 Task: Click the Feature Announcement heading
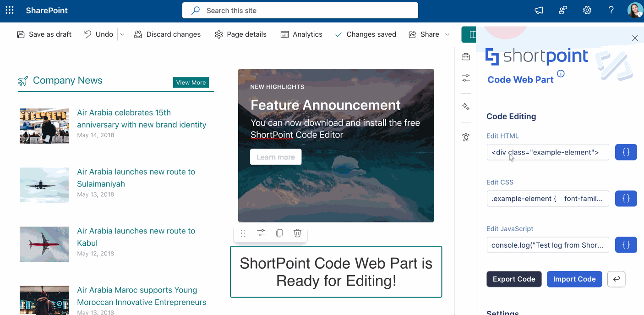pos(326,105)
